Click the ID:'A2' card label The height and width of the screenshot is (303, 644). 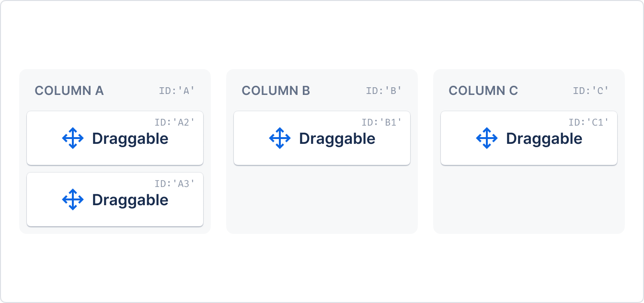(x=175, y=122)
